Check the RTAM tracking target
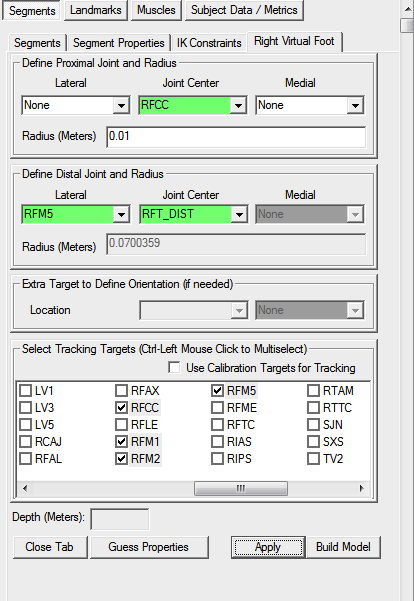The image size is (414, 601). pos(314,391)
